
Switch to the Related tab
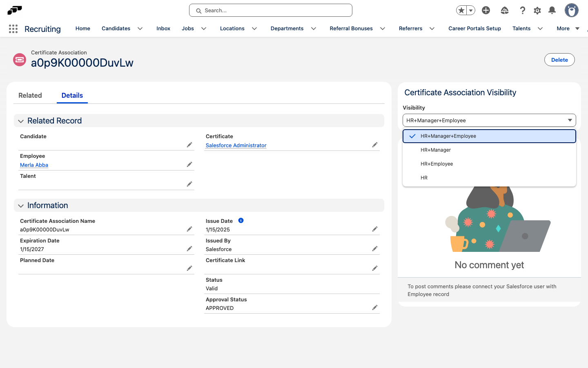30,95
